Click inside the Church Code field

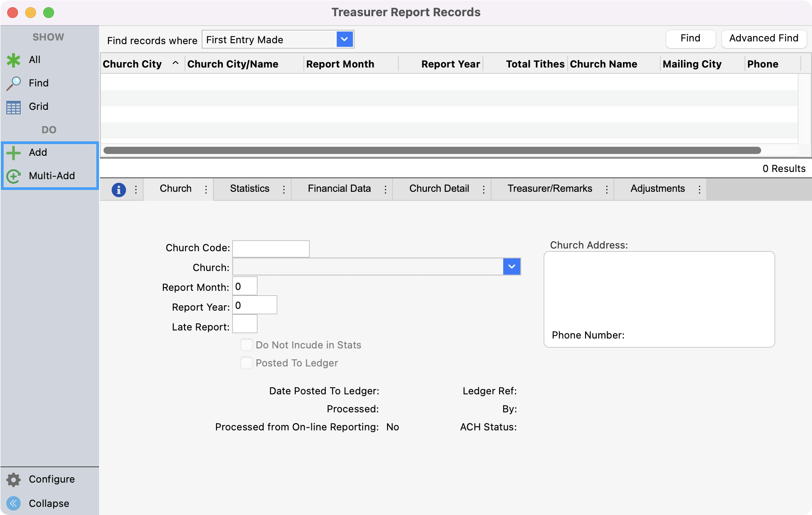[270, 248]
